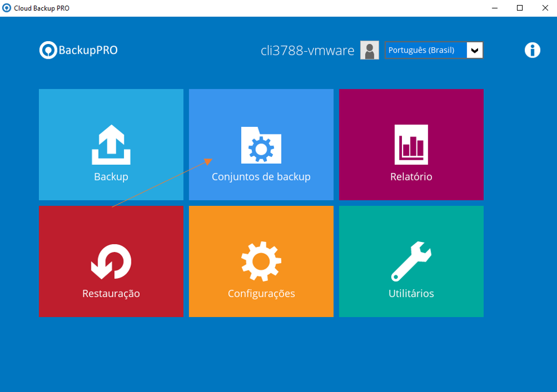Open the "Utilitários" text label

[411, 293]
